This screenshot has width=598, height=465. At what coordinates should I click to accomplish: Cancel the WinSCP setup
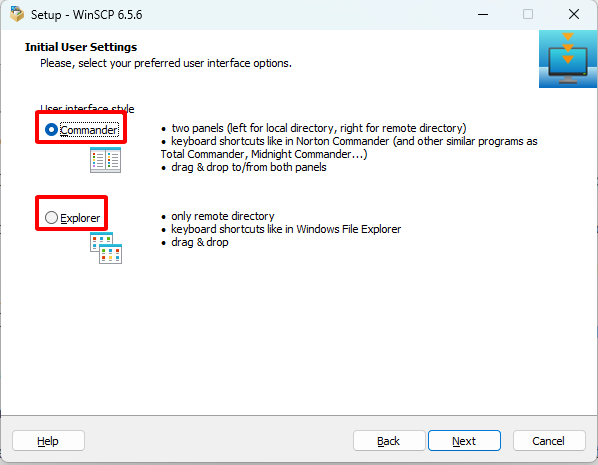(x=549, y=441)
